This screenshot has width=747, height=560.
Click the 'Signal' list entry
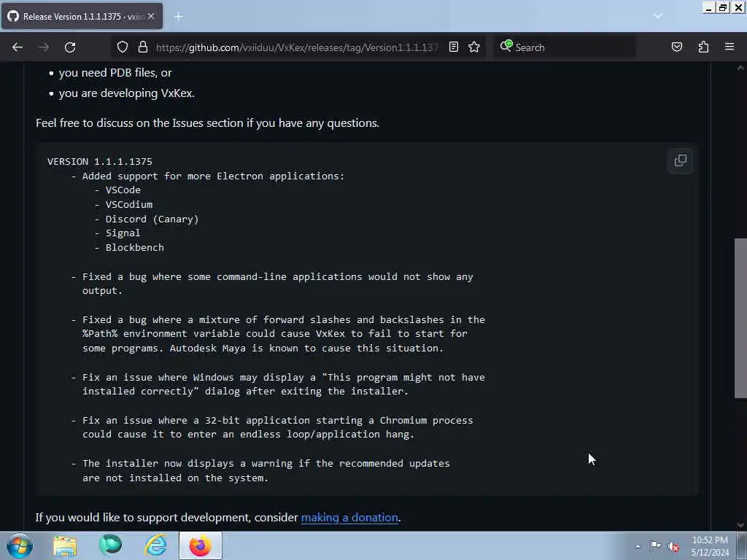(x=123, y=233)
